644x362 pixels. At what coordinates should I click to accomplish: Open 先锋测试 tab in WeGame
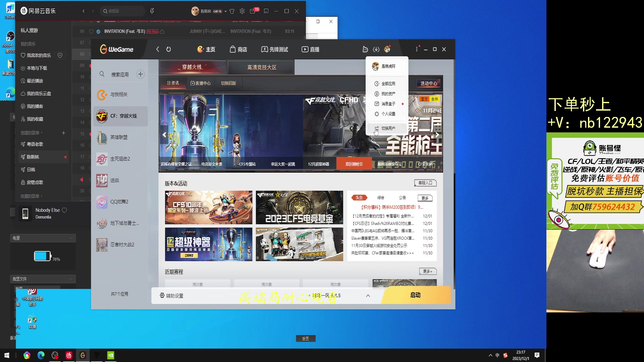pos(275,49)
